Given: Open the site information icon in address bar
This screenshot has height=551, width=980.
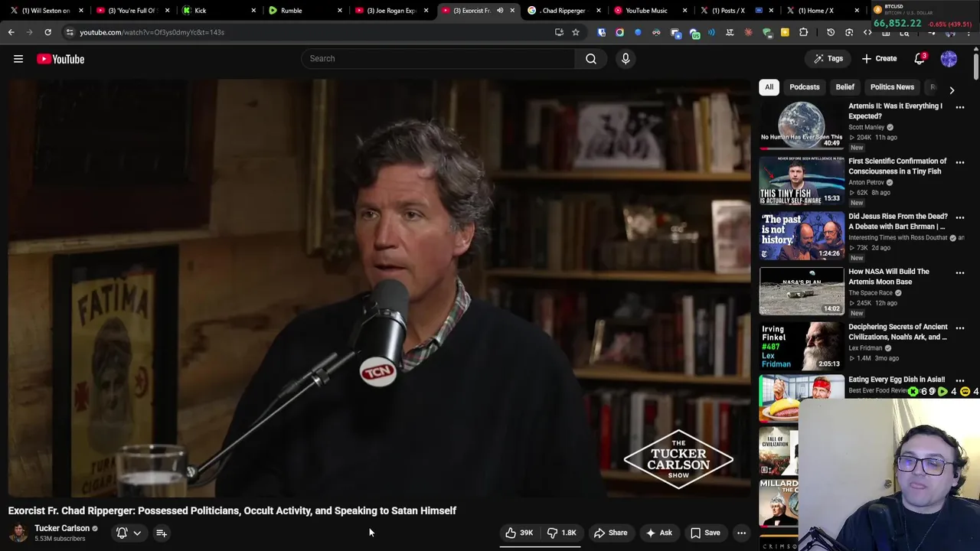Looking at the screenshot, I should coord(70,32).
